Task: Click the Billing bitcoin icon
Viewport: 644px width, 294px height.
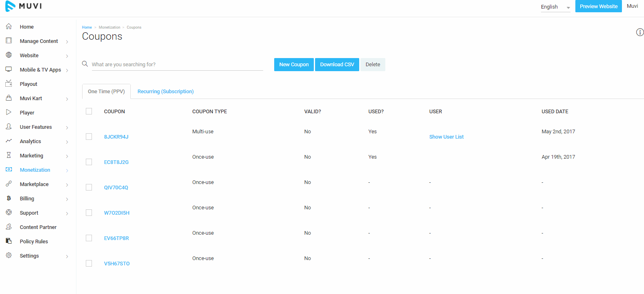Action: tap(9, 198)
